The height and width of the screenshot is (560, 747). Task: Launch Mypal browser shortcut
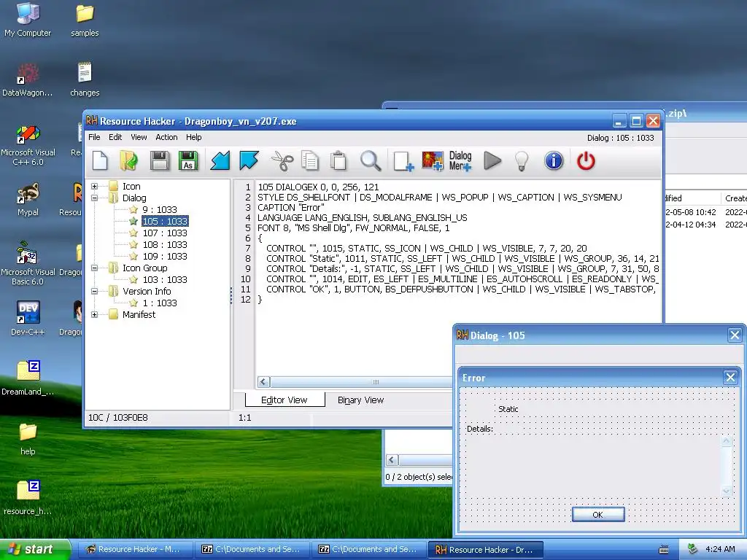coord(28,199)
